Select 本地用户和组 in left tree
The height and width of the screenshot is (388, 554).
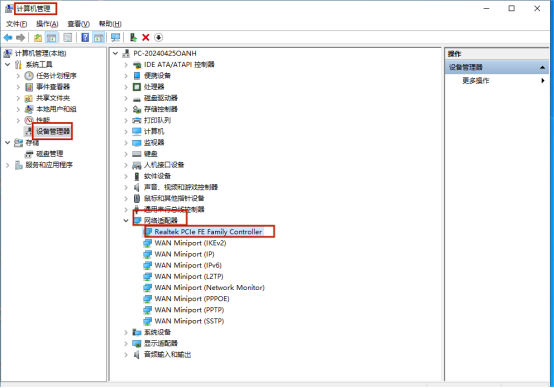point(56,109)
